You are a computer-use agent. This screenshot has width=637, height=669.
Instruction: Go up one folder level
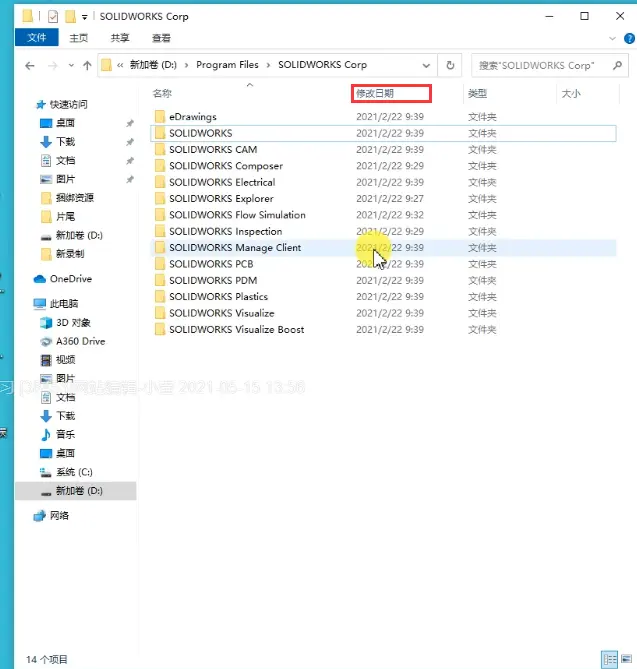tap(87, 66)
